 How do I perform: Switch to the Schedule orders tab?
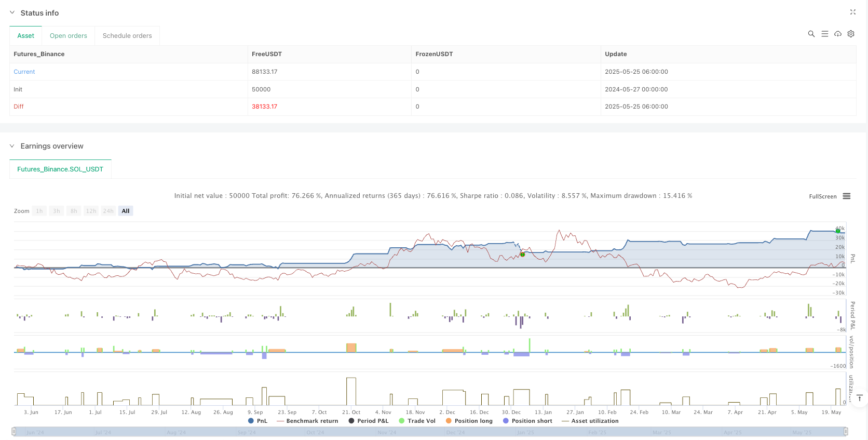[127, 36]
